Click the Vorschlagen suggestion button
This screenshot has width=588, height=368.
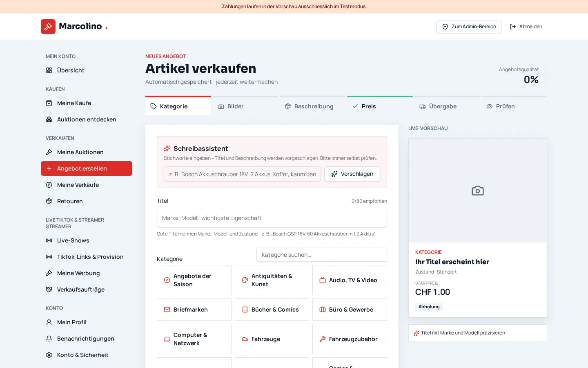pos(352,174)
